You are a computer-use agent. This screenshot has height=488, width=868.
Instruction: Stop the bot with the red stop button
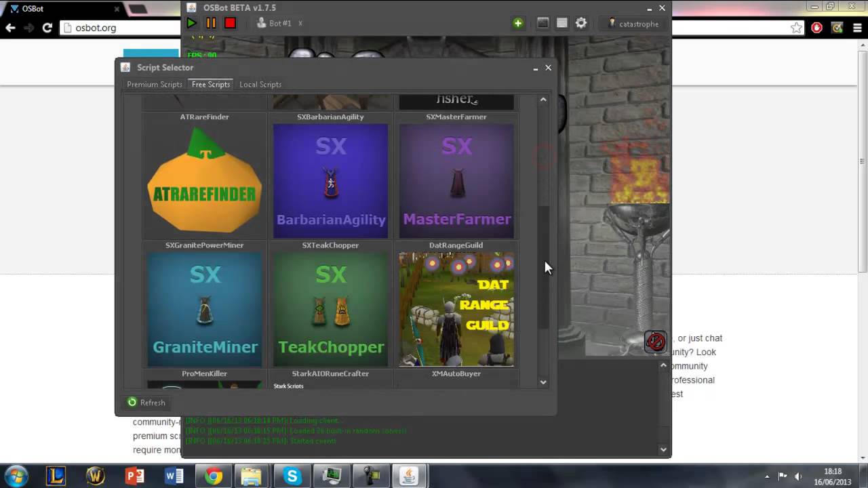pos(230,23)
